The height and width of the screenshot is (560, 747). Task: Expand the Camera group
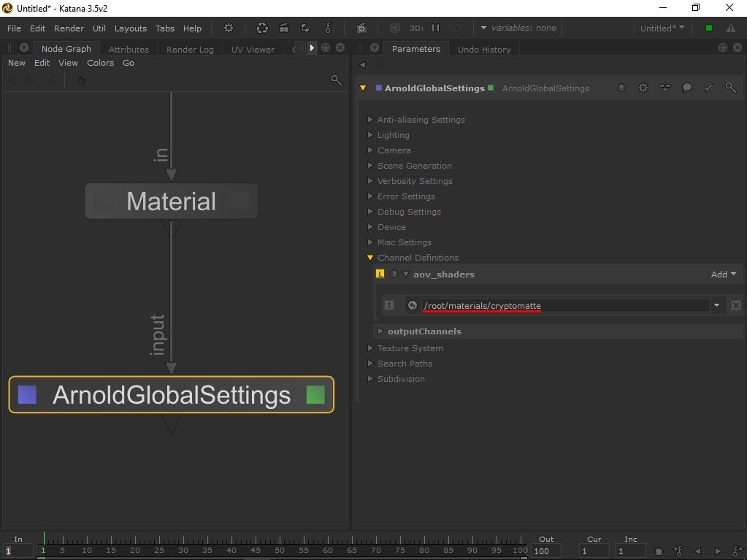(370, 150)
